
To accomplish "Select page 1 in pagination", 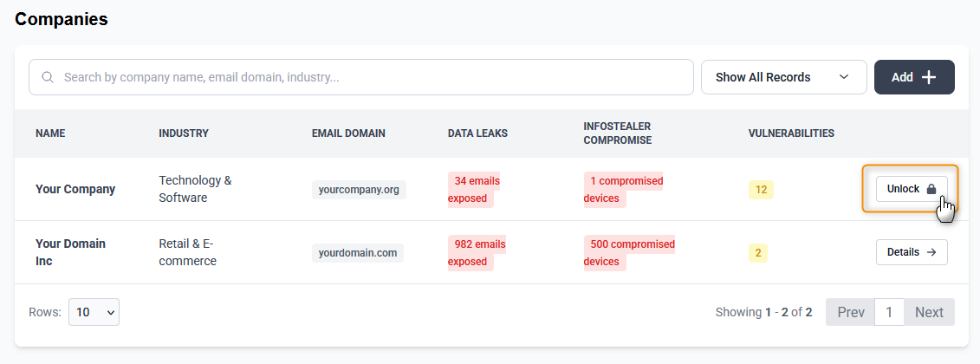I will tap(889, 312).
